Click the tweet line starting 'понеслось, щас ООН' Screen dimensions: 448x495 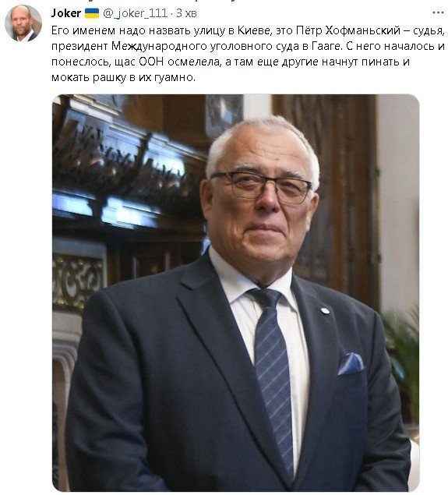(x=231, y=62)
